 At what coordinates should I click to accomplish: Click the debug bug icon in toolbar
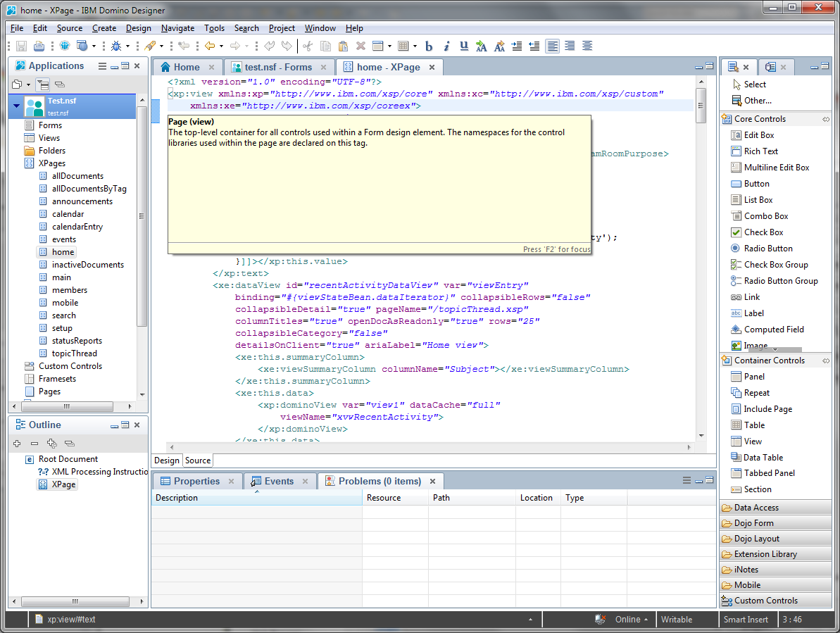pos(115,46)
